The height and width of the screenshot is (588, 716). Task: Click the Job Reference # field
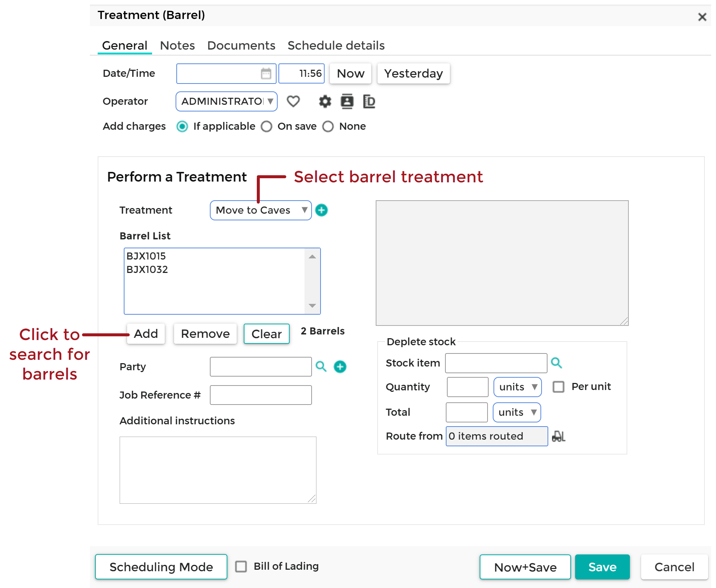point(261,395)
